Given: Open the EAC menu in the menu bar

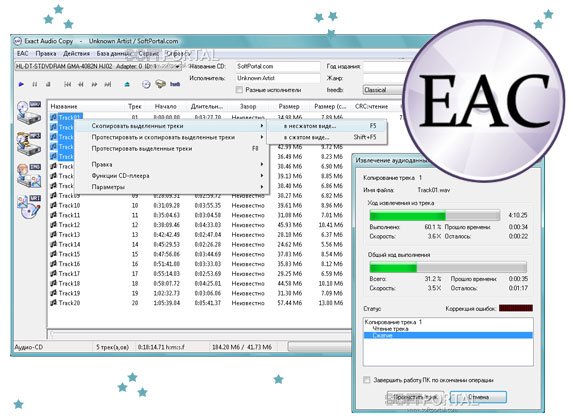Looking at the screenshot, I should click(x=22, y=53).
